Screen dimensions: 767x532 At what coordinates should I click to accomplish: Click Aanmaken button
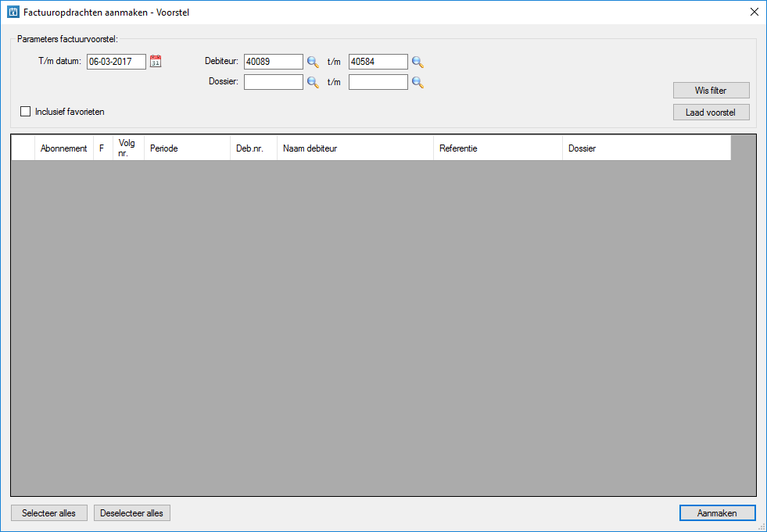718,513
